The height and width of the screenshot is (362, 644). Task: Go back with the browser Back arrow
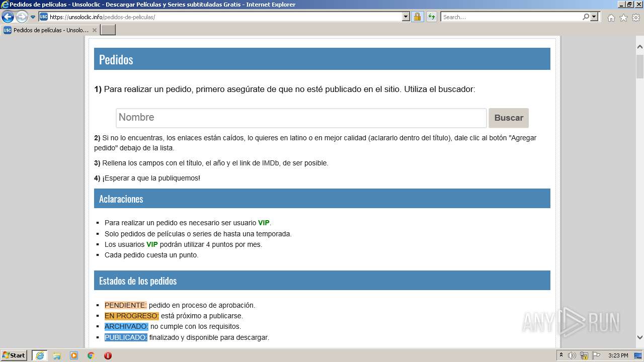pyautogui.click(x=8, y=17)
